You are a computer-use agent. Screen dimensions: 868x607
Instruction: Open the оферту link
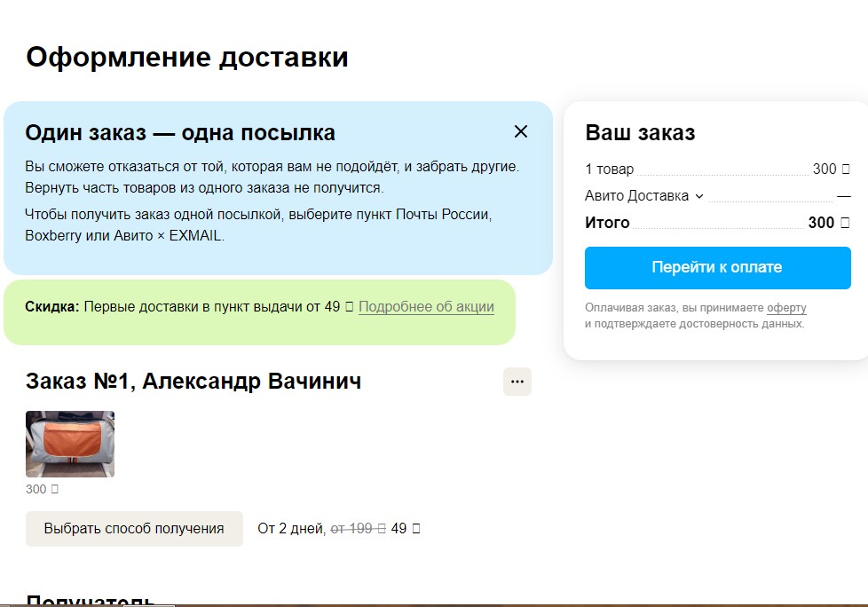pos(786,308)
